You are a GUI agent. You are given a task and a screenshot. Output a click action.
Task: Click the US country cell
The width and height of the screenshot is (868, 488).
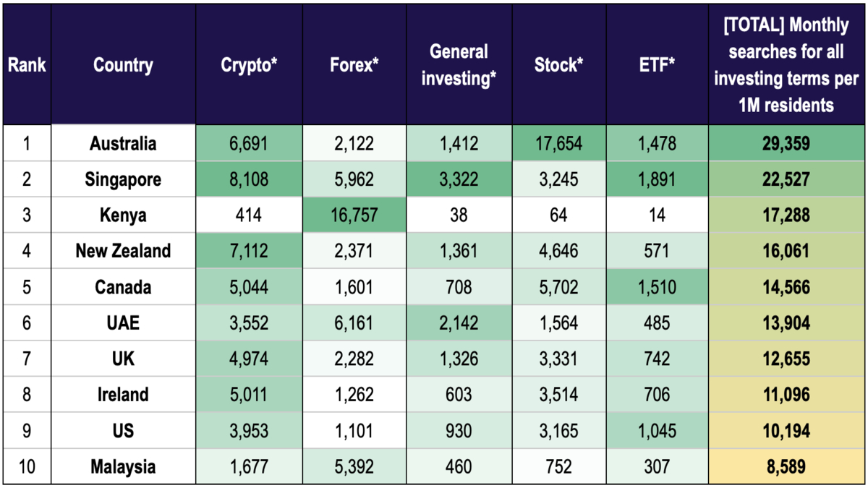[123, 431]
